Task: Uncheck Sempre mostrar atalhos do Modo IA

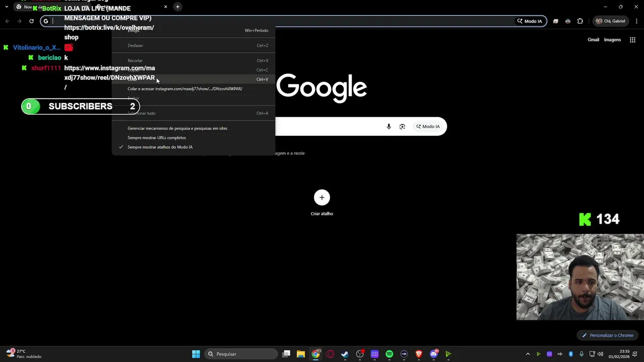Action: (193, 147)
